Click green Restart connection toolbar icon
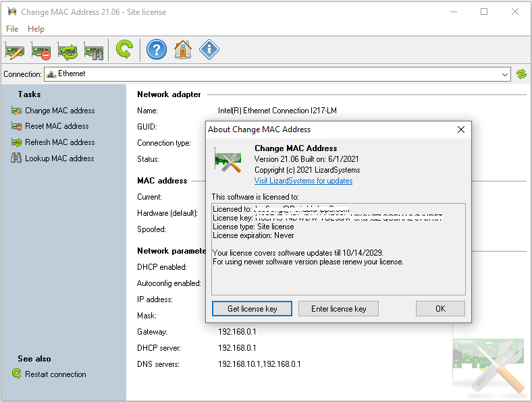The height and width of the screenshot is (402, 532). pyautogui.click(x=124, y=49)
